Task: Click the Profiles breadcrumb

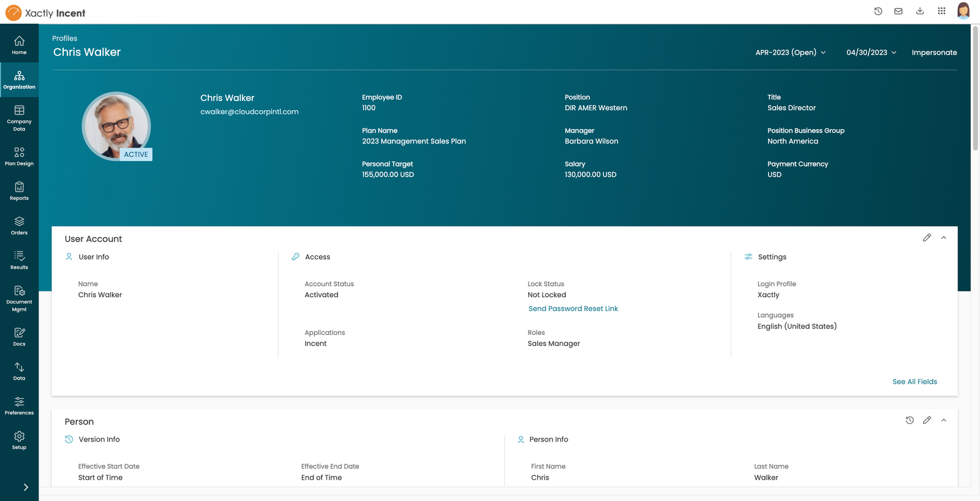Action: click(x=64, y=39)
